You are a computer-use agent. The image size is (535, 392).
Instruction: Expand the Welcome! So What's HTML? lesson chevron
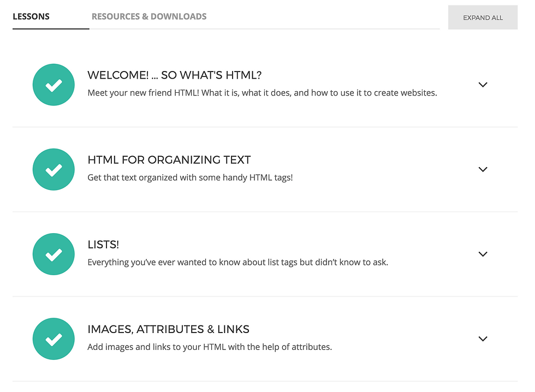(483, 85)
